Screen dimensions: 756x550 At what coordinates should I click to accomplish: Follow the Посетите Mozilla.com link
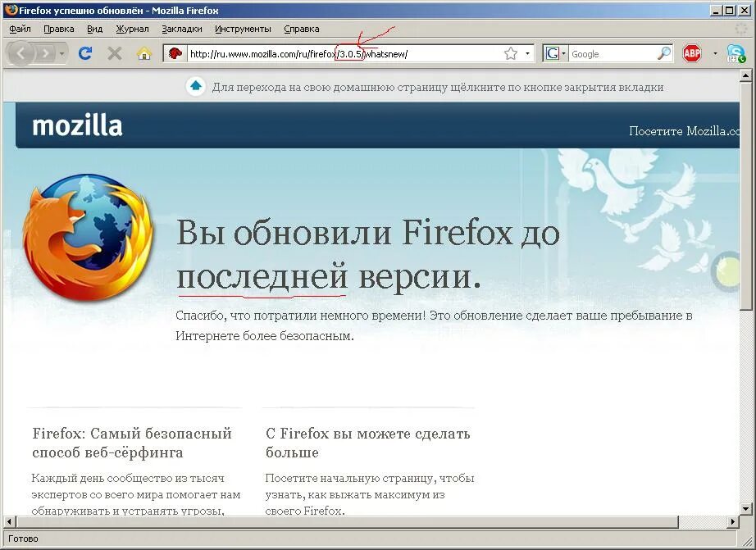684,130
